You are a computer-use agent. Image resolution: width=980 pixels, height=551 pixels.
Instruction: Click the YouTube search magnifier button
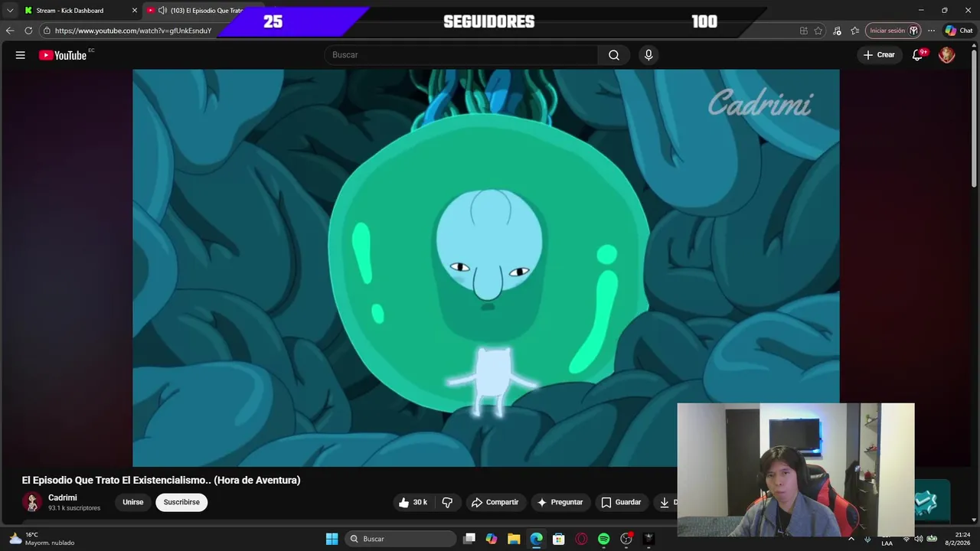614,55
